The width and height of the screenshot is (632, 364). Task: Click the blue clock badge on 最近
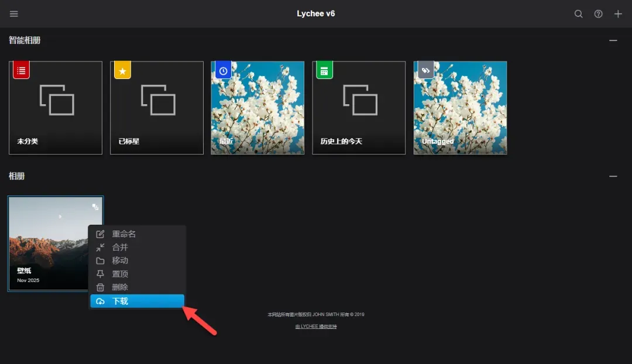pos(224,71)
